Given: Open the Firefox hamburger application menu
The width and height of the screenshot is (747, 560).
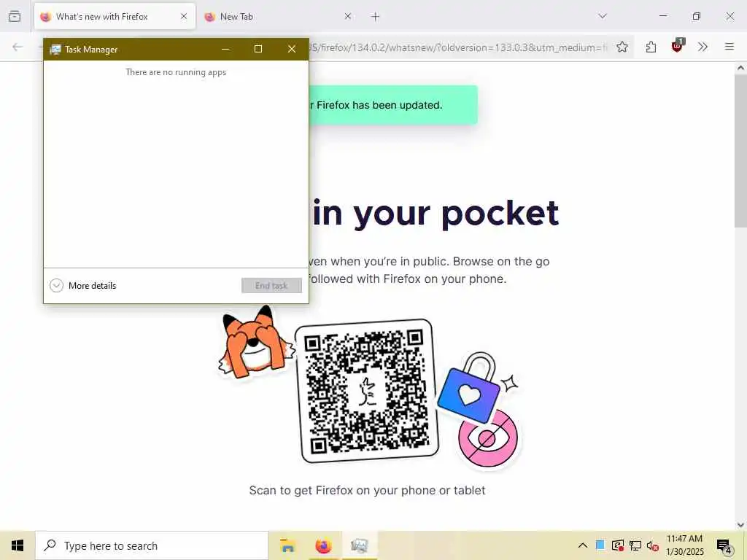Looking at the screenshot, I should pyautogui.click(x=729, y=47).
